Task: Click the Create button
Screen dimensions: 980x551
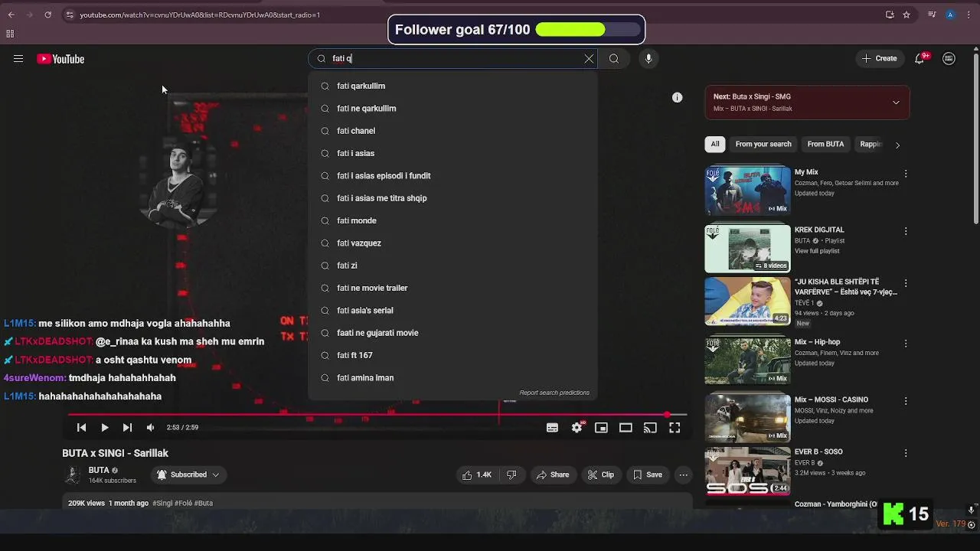Action: [x=879, y=58]
